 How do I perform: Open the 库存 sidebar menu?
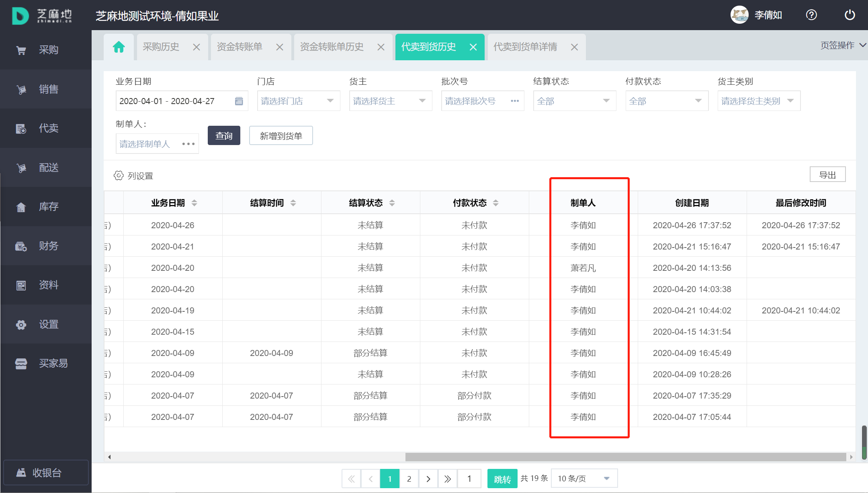point(46,207)
